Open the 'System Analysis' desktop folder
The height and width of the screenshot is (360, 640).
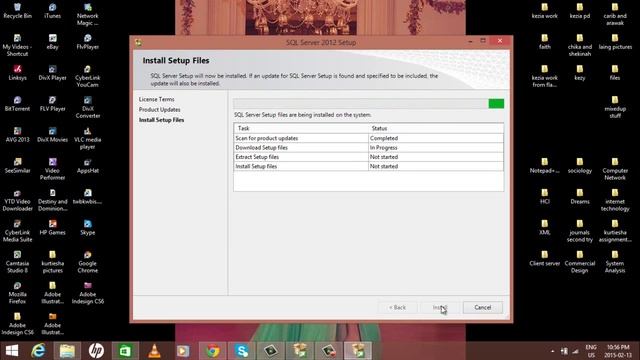(615, 262)
